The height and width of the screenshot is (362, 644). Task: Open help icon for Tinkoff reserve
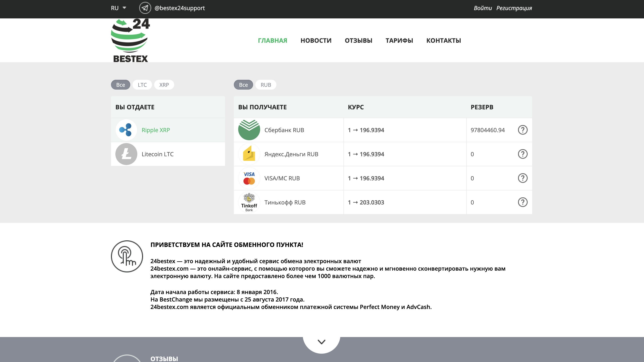(x=522, y=202)
